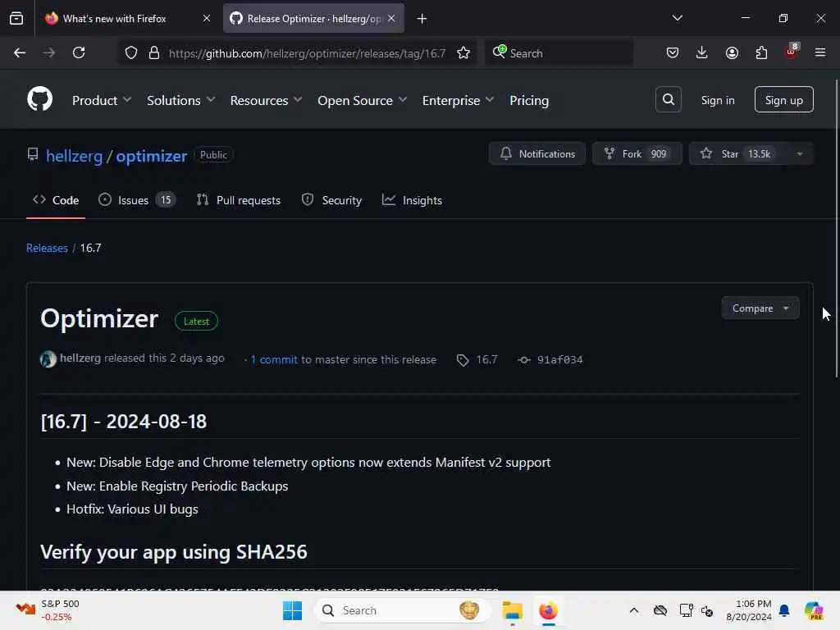Expand the Resources menu
This screenshot has width=840, height=630.
coord(267,100)
